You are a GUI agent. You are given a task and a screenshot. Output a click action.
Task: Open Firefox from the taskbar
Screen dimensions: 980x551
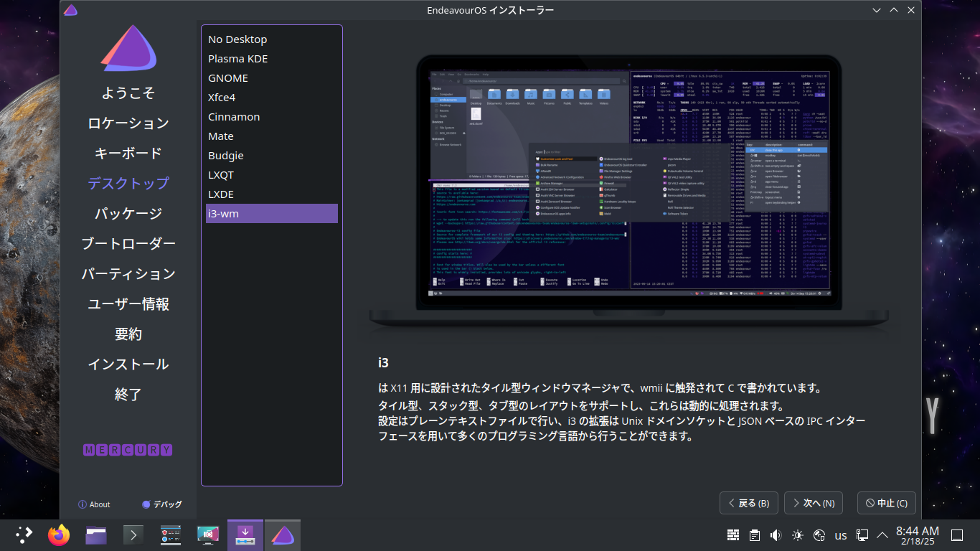(x=59, y=534)
